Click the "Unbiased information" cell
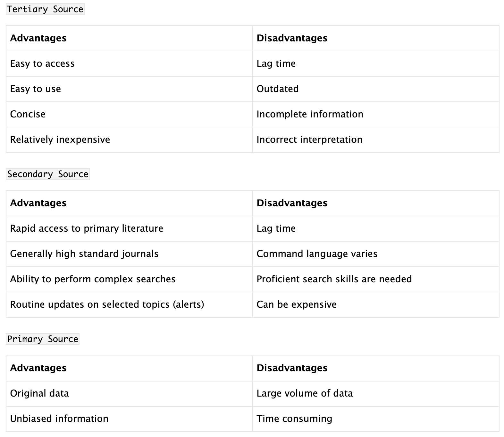 [x=59, y=419]
